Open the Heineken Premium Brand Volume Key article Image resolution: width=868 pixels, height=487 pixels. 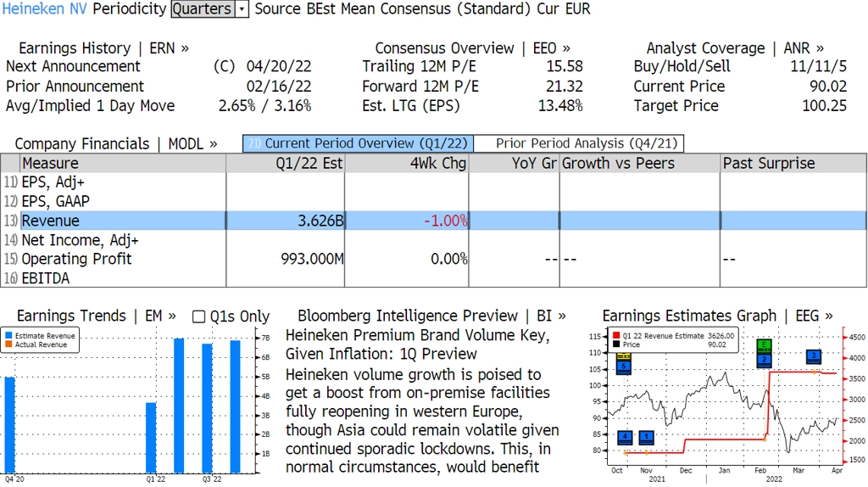point(417,344)
